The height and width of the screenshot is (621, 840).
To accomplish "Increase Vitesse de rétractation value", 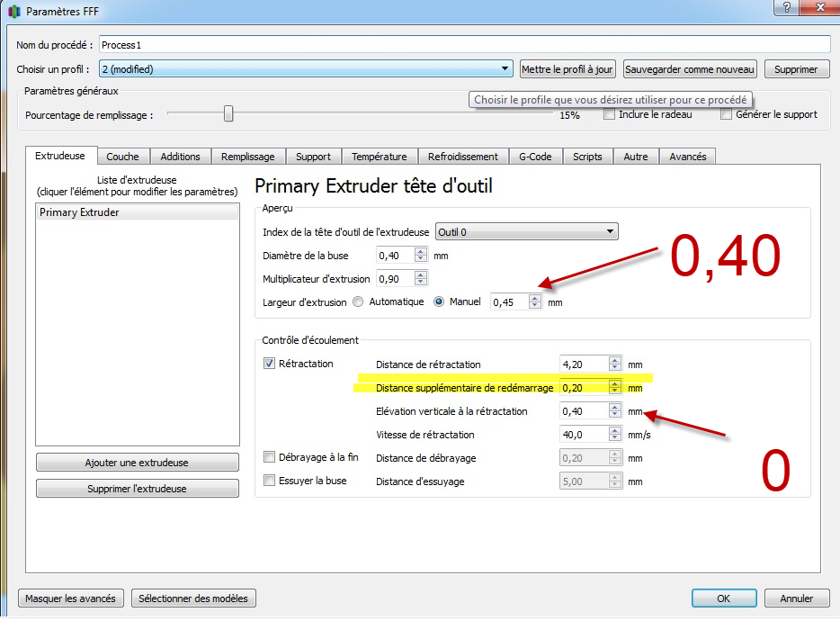I will [x=615, y=430].
